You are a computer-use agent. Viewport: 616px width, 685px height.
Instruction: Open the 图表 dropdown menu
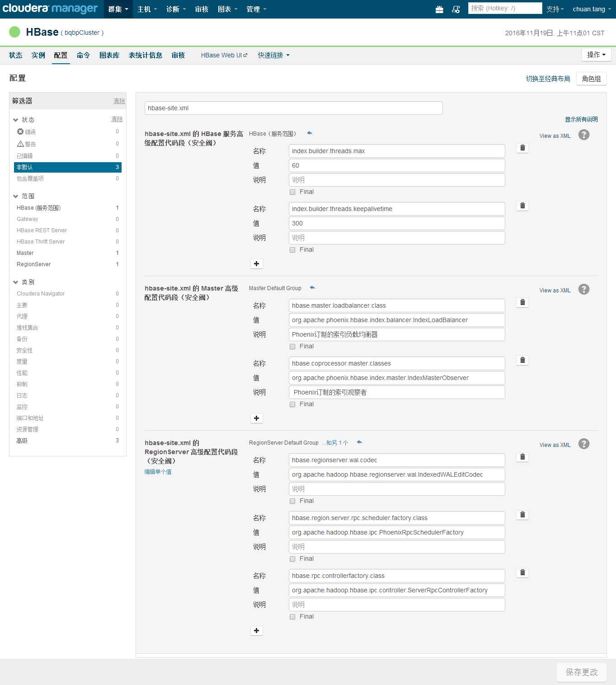[x=228, y=9]
